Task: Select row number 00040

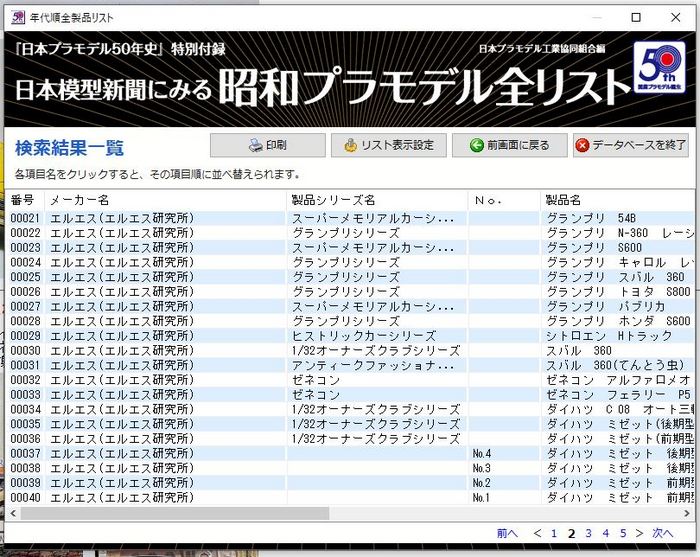Action: tap(25, 498)
